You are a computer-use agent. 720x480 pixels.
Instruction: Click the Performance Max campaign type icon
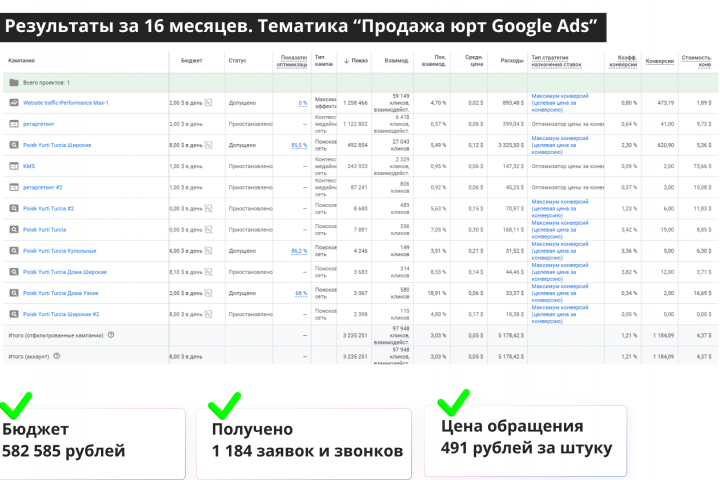(x=14, y=103)
